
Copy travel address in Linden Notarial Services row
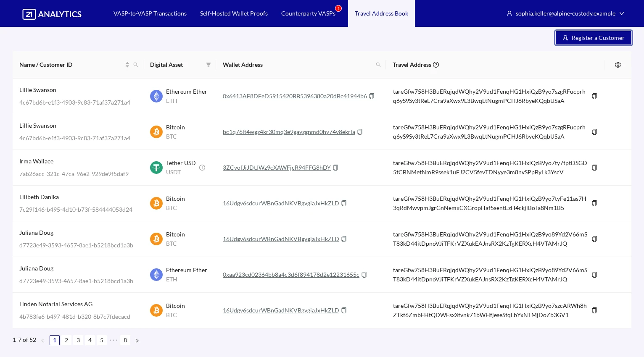coord(594,310)
